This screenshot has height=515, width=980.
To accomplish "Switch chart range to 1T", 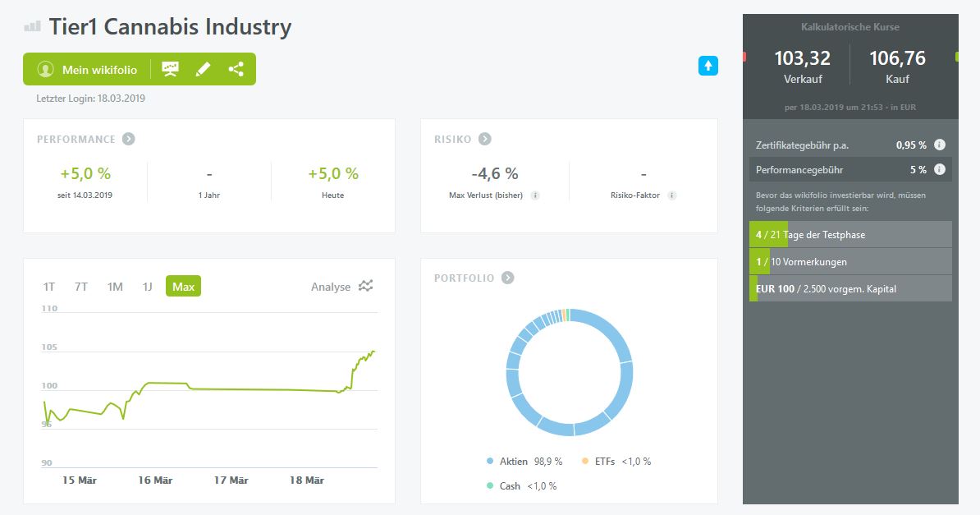I will click(49, 287).
